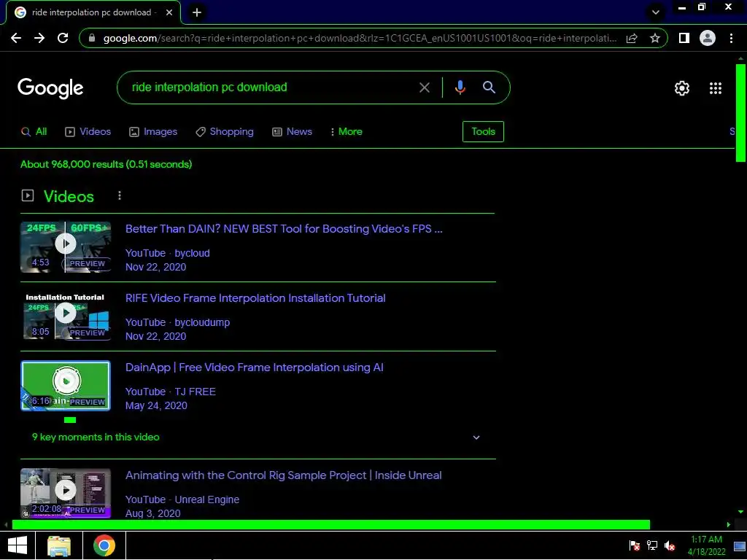Open network status tray icon
The width and height of the screenshot is (747, 560).
tap(651, 545)
